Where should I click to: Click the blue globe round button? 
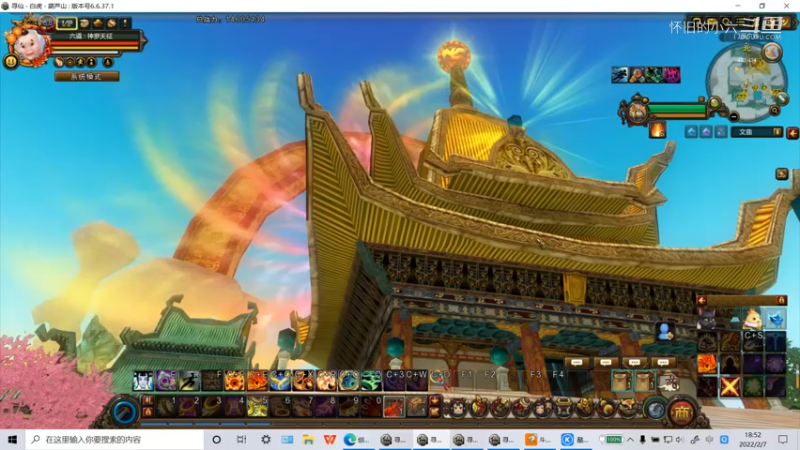tap(655, 409)
